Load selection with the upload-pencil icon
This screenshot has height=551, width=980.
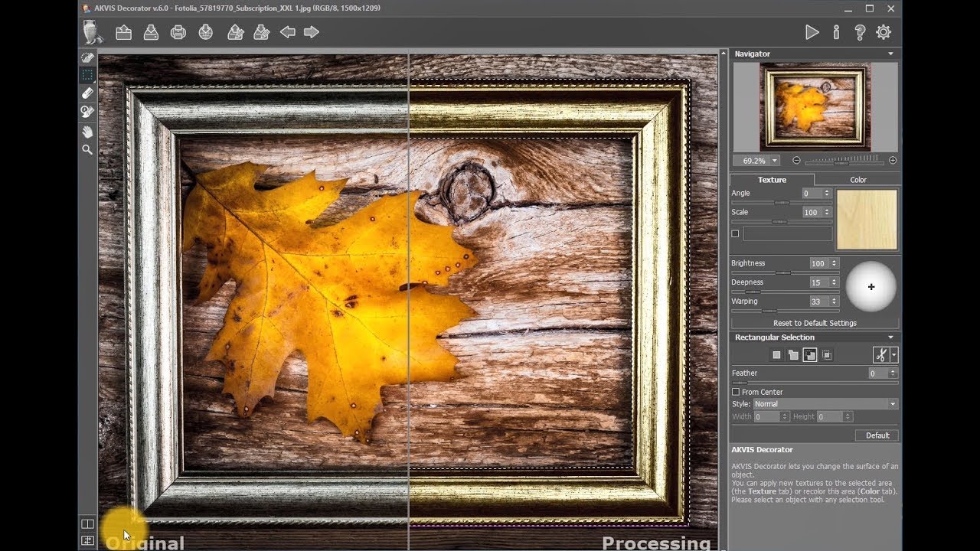[236, 32]
